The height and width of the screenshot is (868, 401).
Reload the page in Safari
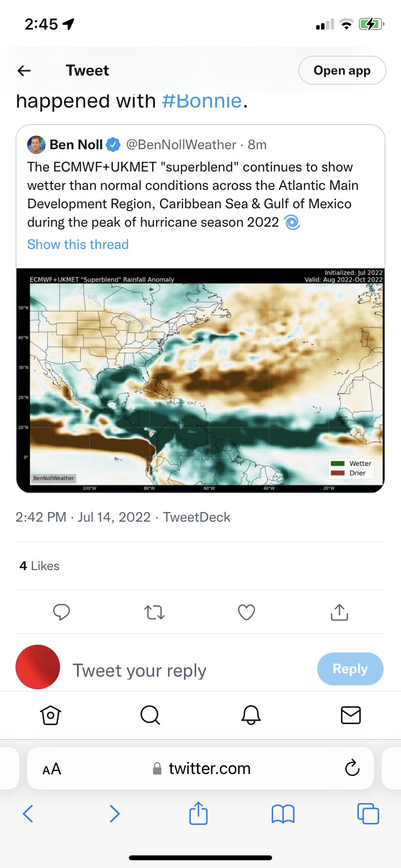pos(352,768)
